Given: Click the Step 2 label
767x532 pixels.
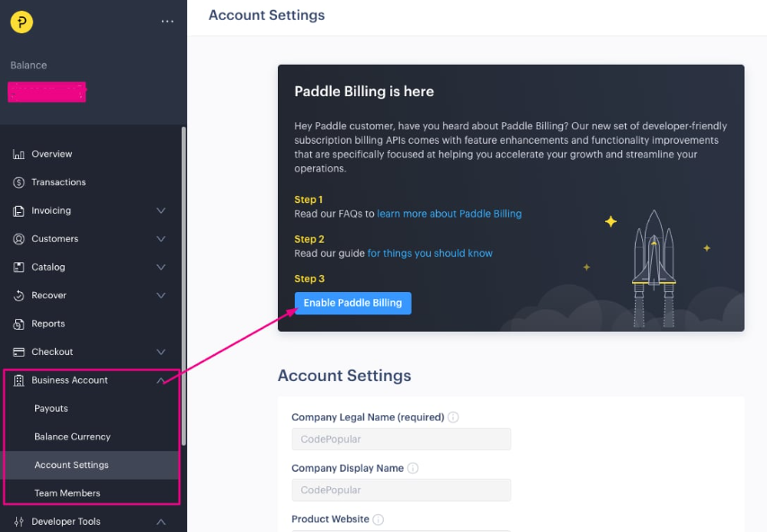Looking at the screenshot, I should (309, 239).
